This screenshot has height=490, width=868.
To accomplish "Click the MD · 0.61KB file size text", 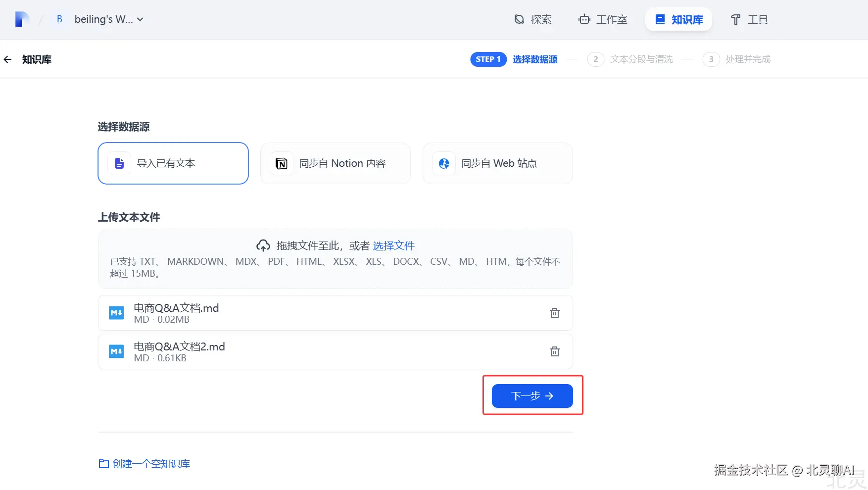I will click(160, 358).
